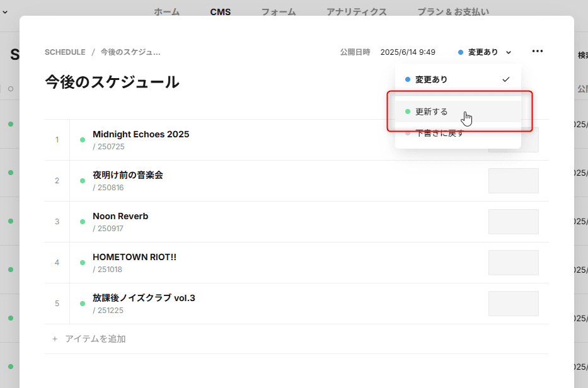Choose 下書きに戻す in the dropdown
Image resolution: width=588 pixels, height=388 pixels.
click(x=439, y=134)
